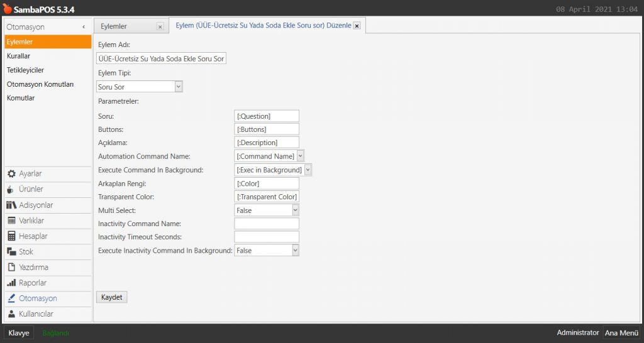
Task: Open Varlıklar via its sidebar icon
Action: coord(11,220)
